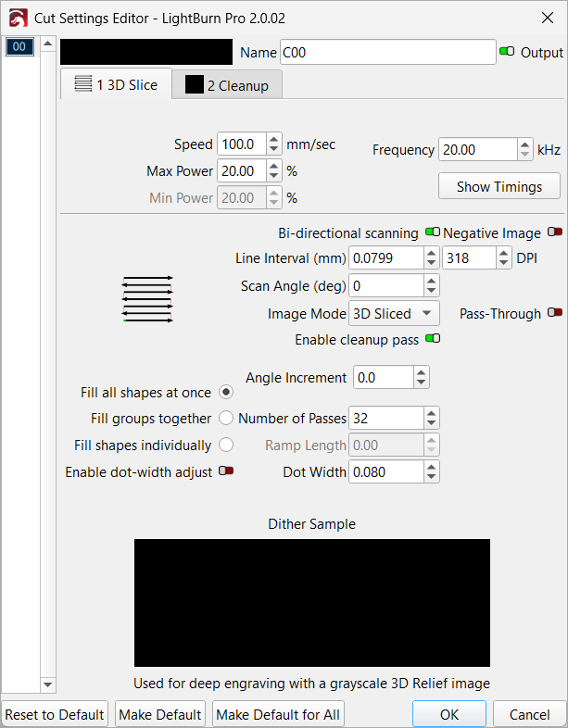568x728 pixels.
Task: Turn on Pass-Through toggle
Action: pos(554,313)
